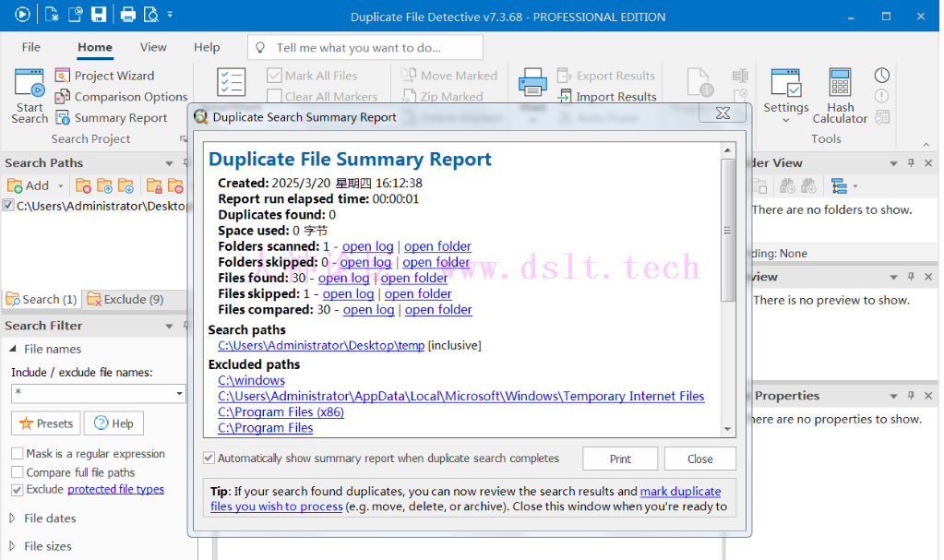The width and height of the screenshot is (944, 560).
Task: Enable Compare full file paths checkbox
Action: tap(18, 472)
